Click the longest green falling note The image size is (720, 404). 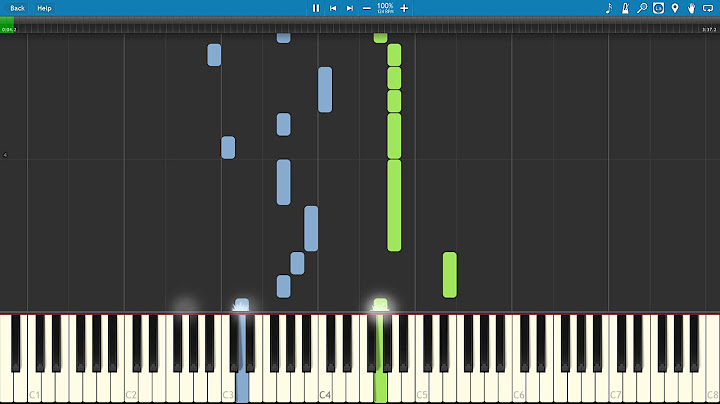pos(394,205)
